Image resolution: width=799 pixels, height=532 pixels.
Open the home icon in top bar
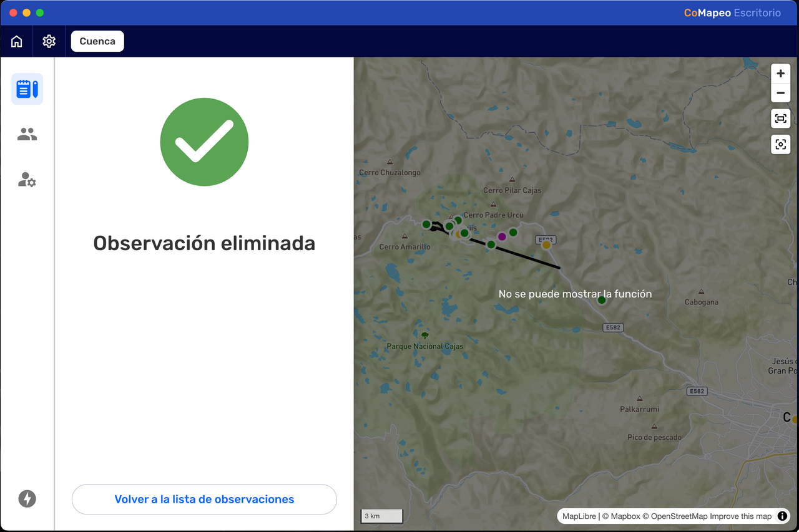coord(17,41)
